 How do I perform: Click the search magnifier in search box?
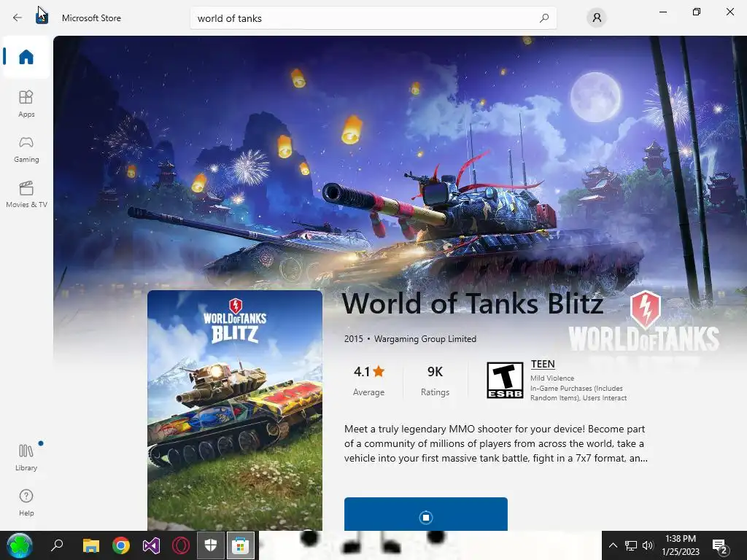pyautogui.click(x=544, y=18)
